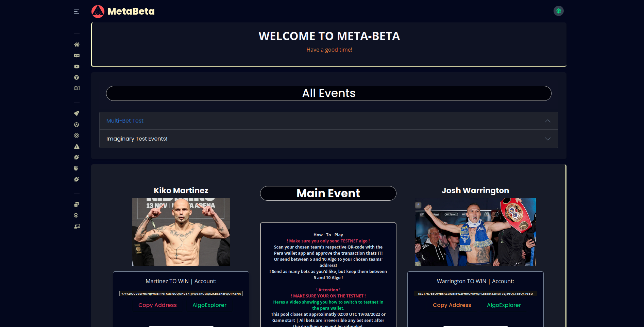Click Copy Address under Martinez TO WIN
Viewport: 644px width, 327px height.
tap(157, 305)
